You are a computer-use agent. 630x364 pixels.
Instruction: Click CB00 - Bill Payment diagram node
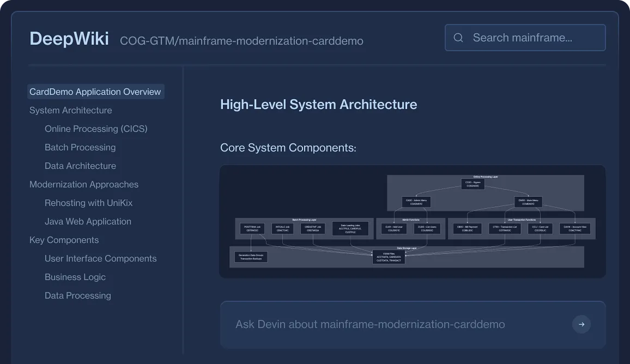467,229
